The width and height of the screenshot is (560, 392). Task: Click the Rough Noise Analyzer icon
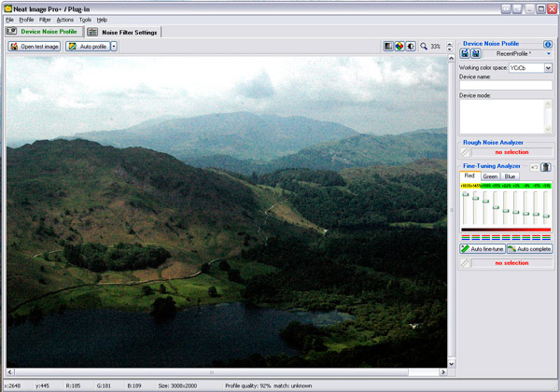coord(465,152)
